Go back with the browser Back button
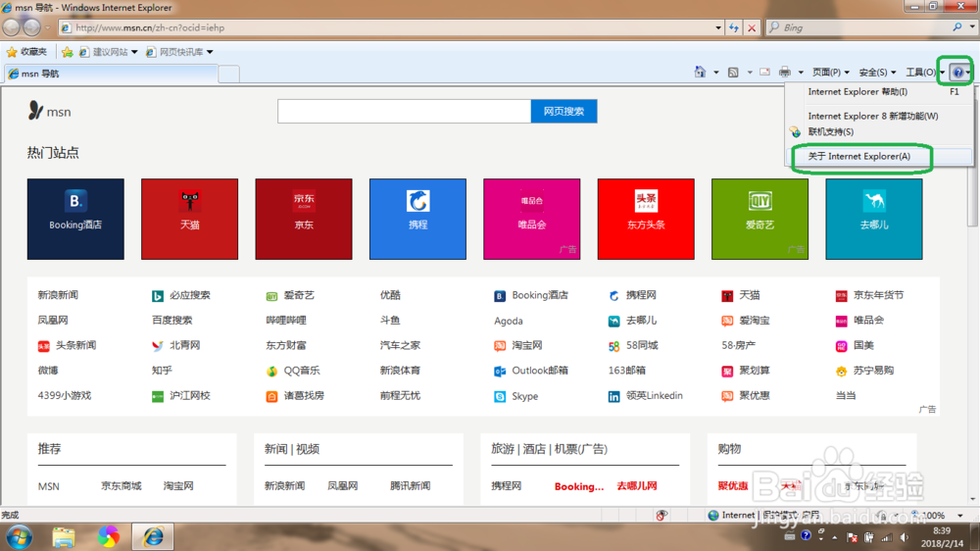Screen dimensions: 980x551 tap(12, 27)
